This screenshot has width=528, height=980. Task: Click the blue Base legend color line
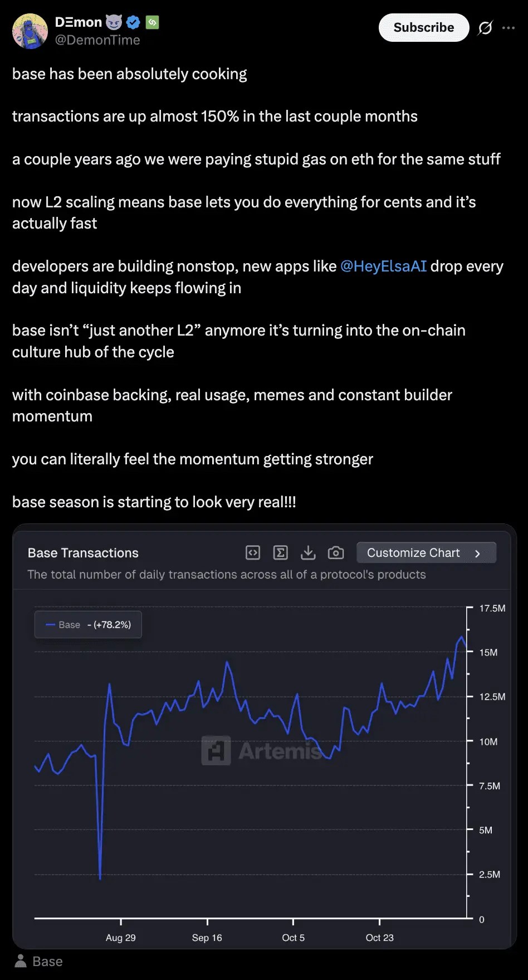pyautogui.click(x=50, y=625)
